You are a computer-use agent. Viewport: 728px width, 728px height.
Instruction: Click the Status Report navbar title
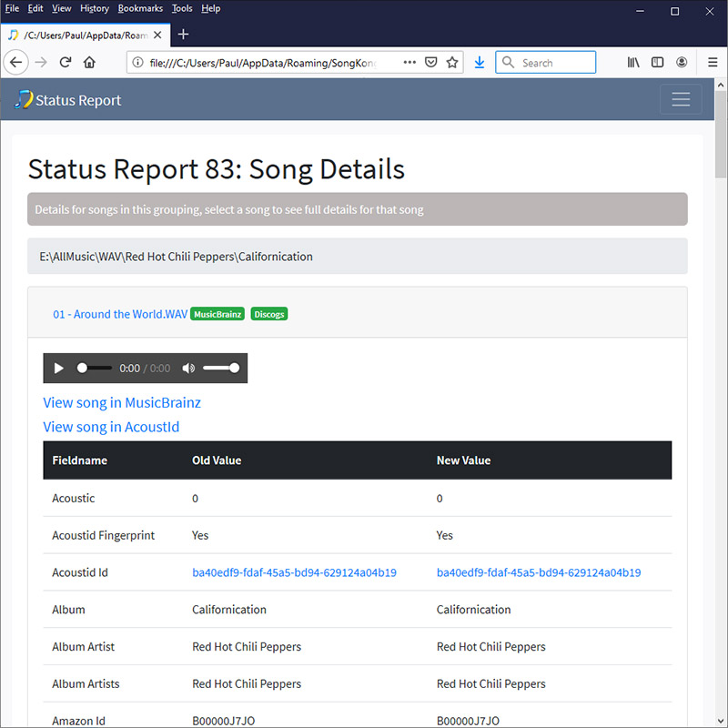(x=78, y=100)
